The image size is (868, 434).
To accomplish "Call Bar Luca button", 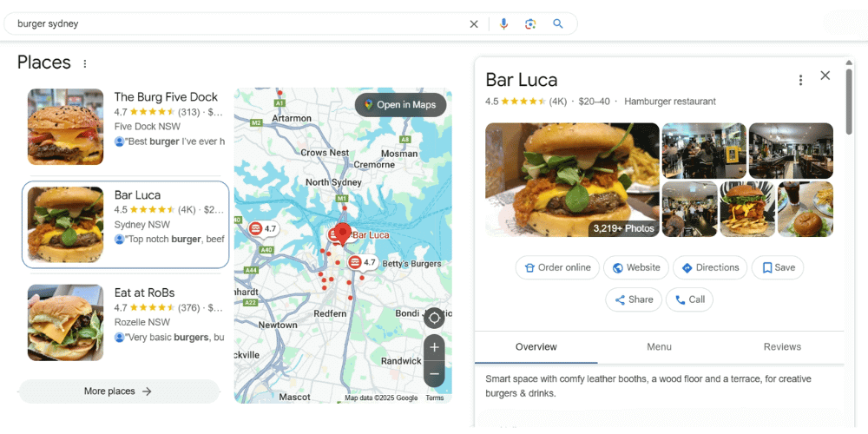I will 689,299.
